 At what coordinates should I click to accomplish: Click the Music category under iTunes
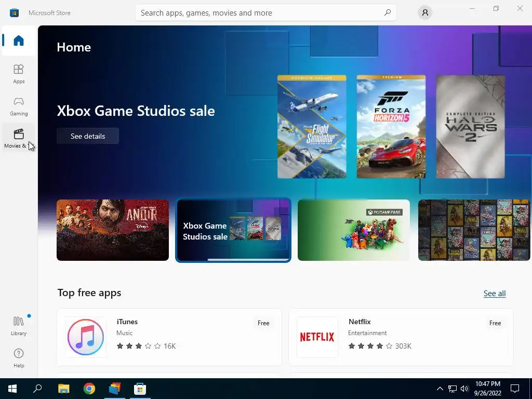pos(124,333)
